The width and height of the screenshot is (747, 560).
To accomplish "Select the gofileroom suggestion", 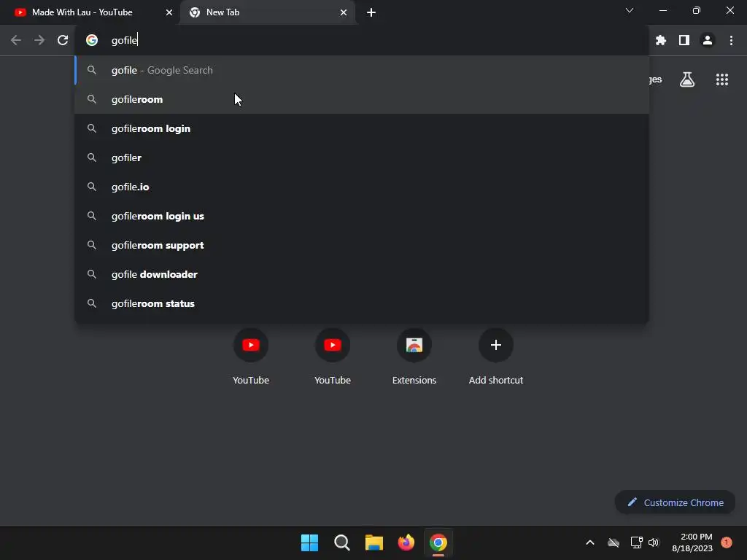I will tap(362, 99).
